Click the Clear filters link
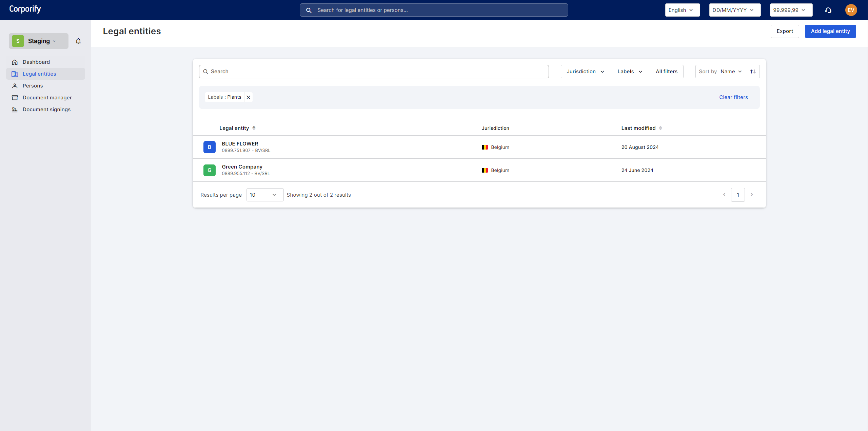868x431 pixels. click(733, 97)
